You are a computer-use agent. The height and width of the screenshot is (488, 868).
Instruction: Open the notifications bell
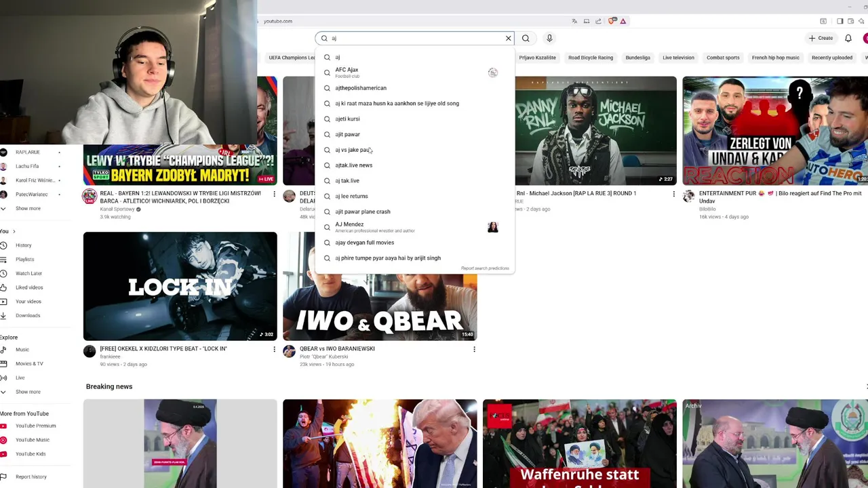pos(848,38)
